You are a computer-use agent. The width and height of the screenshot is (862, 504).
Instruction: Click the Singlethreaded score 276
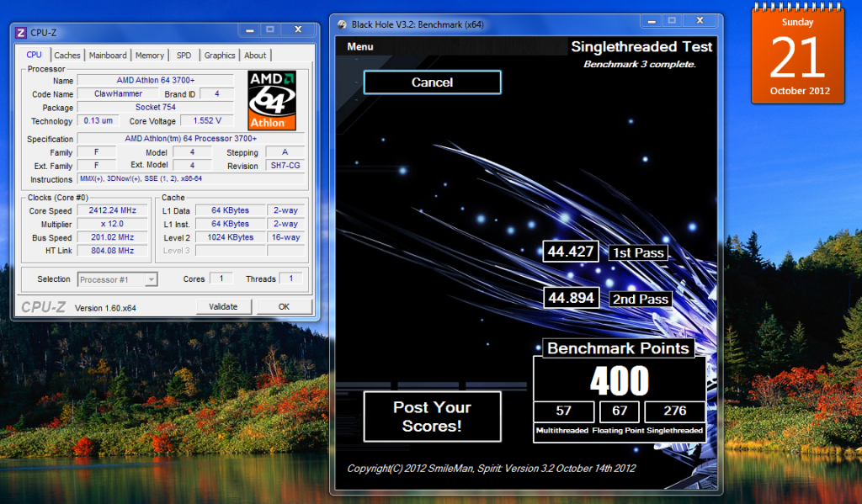(674, 411)
